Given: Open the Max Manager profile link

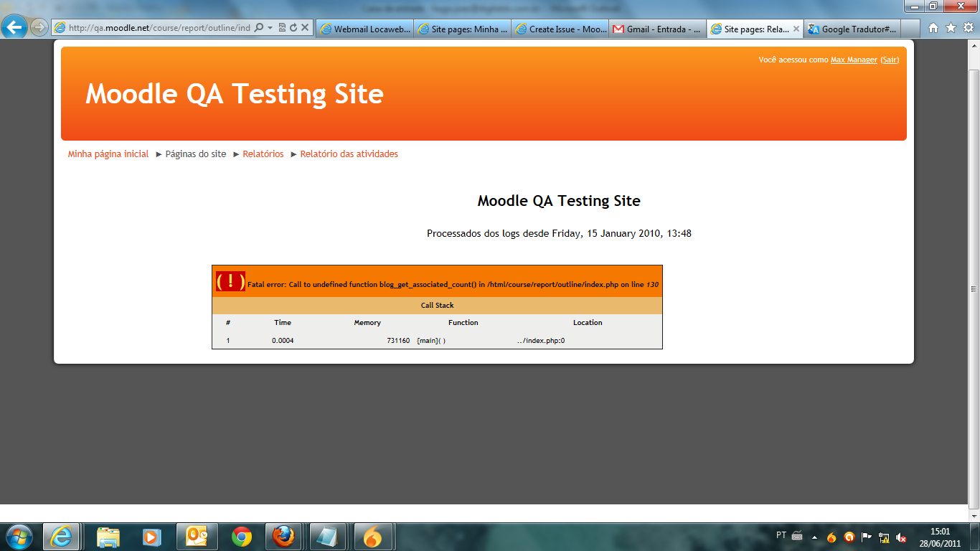Looking at the screenshot, I should [x=854, y=60].
